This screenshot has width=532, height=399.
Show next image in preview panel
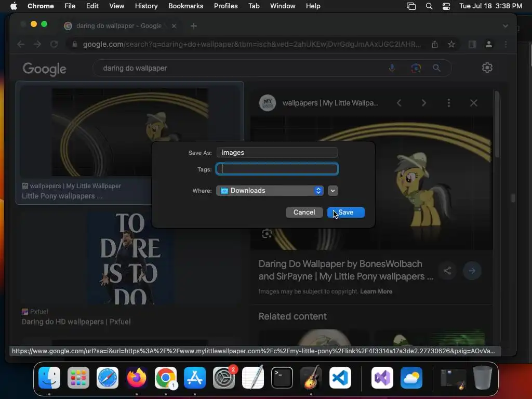pos(424,103)
